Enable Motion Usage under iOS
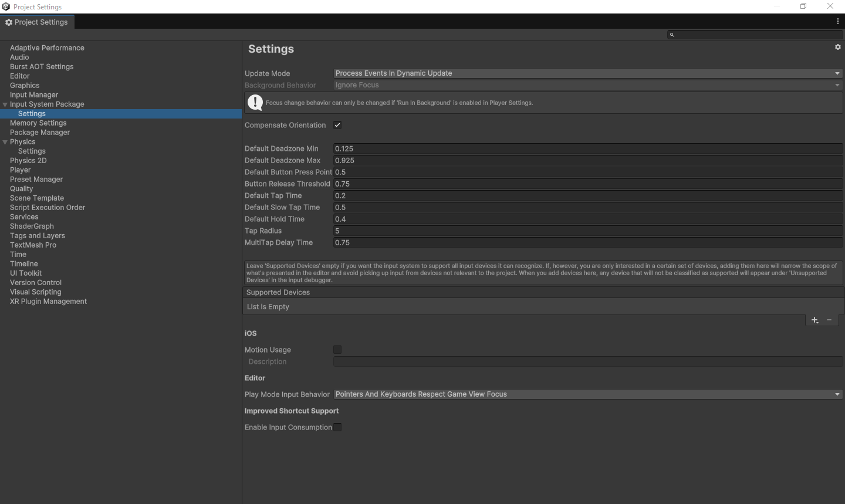The image size is (845, 504). click(337, 350)
